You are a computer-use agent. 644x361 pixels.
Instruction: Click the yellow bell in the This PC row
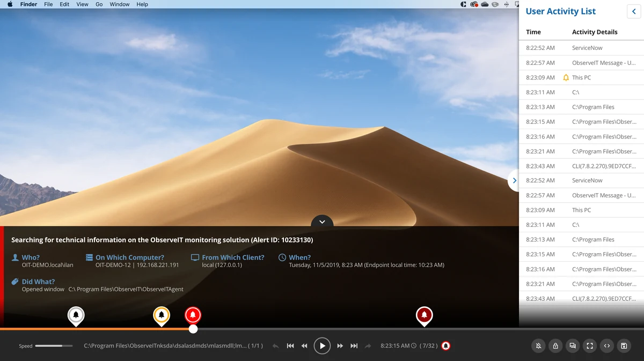click(566, 78)
